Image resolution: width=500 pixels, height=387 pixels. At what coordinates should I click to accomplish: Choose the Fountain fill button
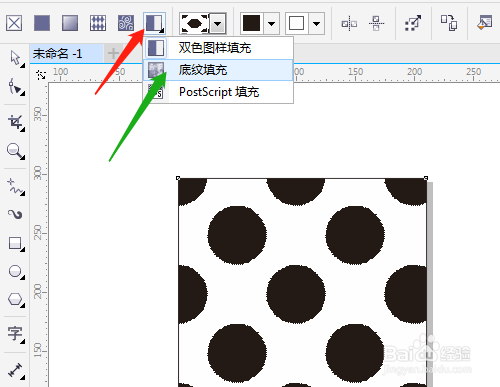(x=70, y=23)
